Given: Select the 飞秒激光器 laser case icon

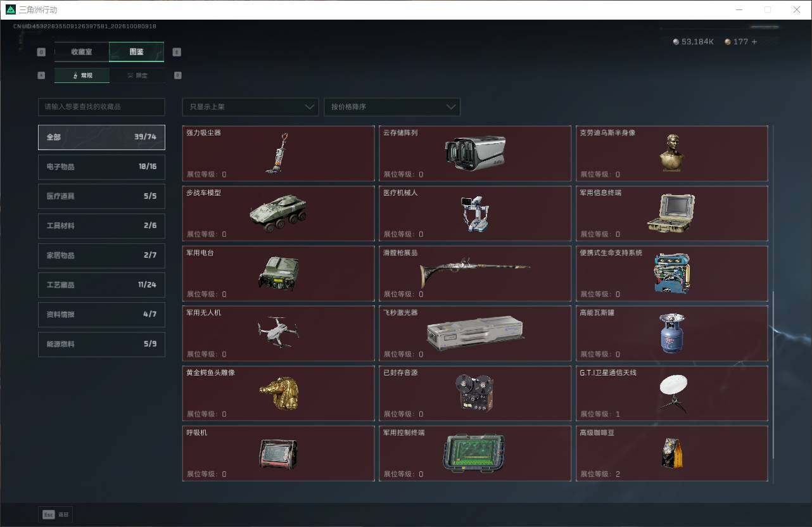Looking at the screenshot, I should tap(475, 333).
